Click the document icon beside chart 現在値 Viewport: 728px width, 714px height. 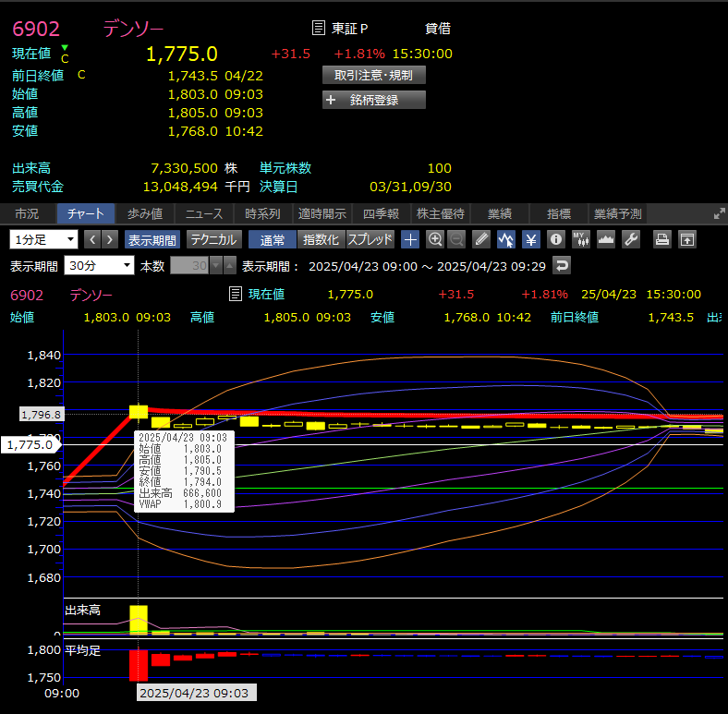(x=236, y=294)
